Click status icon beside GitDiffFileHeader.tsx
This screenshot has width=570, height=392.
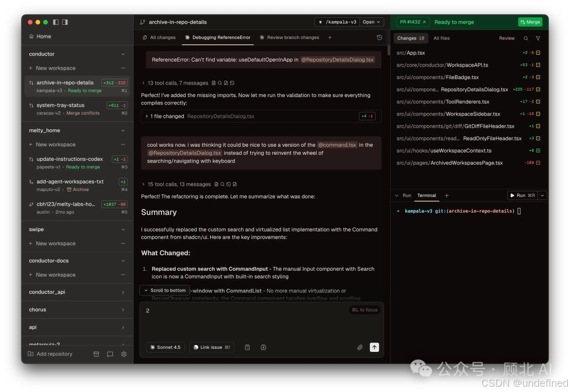point(538,126)
